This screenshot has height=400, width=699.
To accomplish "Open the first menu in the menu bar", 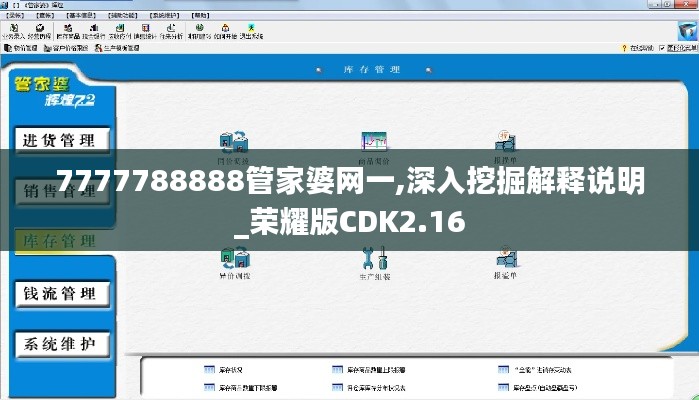I will point(16,15).
